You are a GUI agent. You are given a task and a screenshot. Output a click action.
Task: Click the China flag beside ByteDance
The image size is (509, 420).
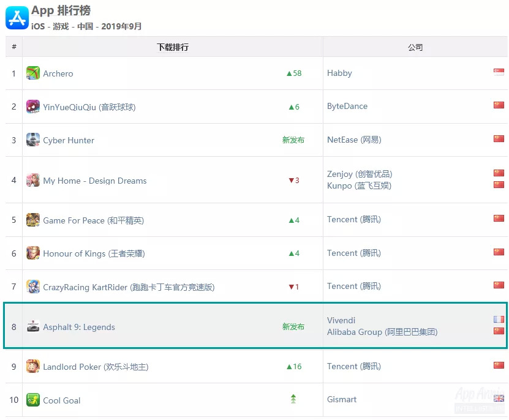click(x=499, y=105)
